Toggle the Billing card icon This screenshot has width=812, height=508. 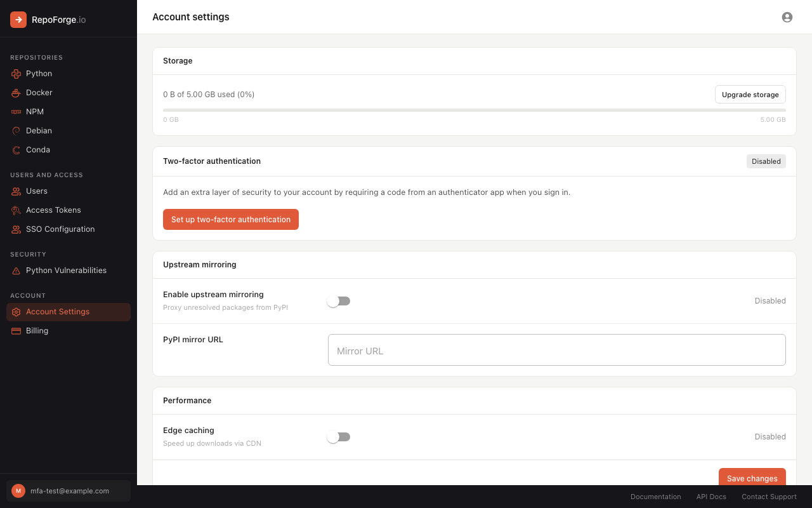(x=15, y=330)
